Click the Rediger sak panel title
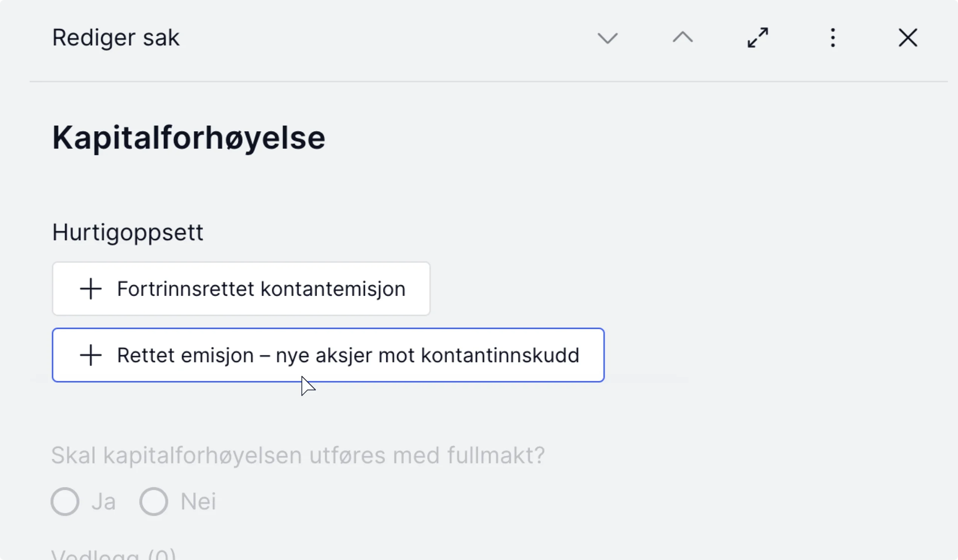Viewport: 958px width, 560px height. pyautogui.click(x=116, y=38)
